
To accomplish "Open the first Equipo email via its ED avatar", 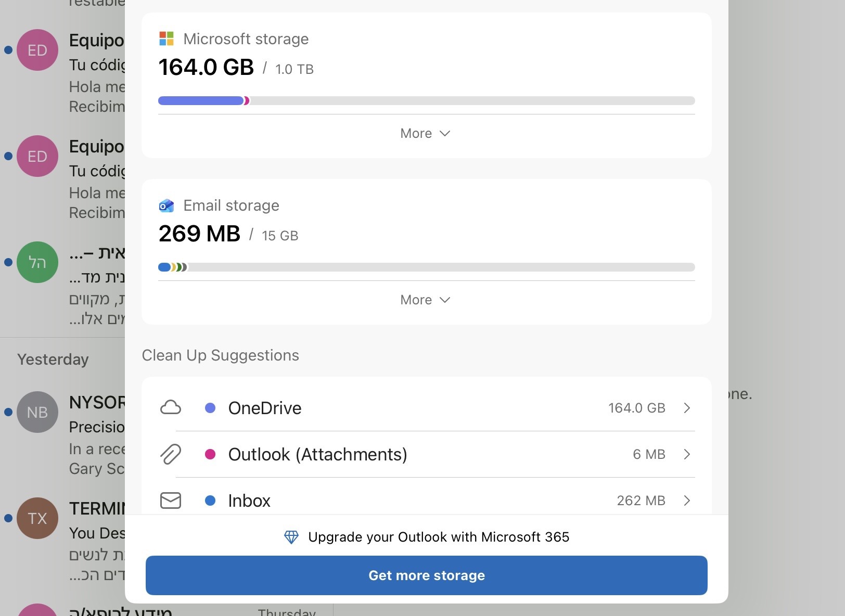I will (x=37, y=50).
